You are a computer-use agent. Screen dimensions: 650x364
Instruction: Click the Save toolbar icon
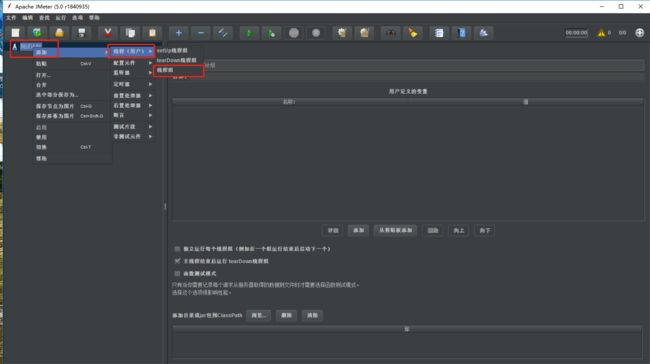point(82,33)
